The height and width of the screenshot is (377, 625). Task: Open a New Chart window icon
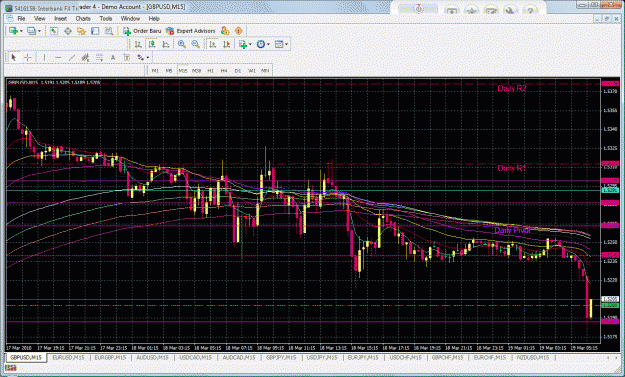tap(13, 31)
